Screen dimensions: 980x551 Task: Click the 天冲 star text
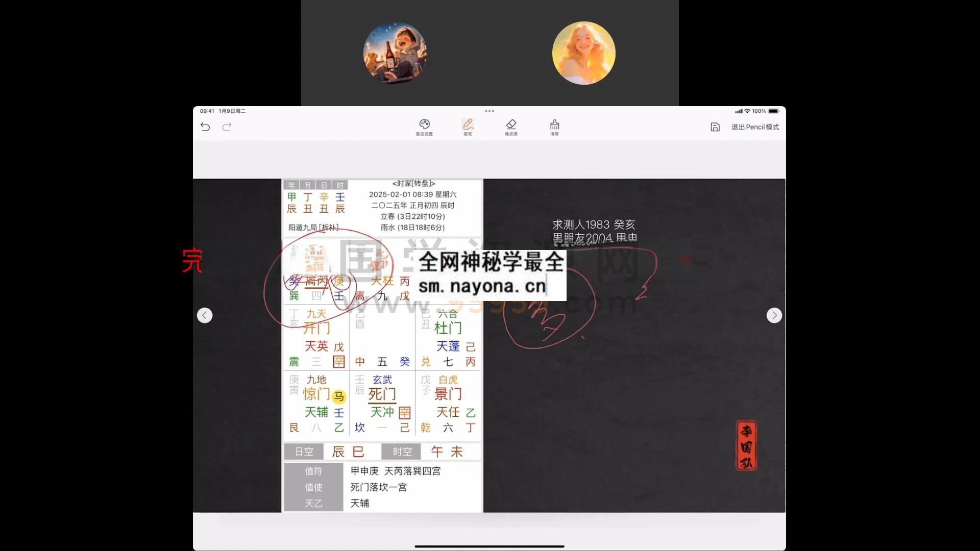click(382, 412)
